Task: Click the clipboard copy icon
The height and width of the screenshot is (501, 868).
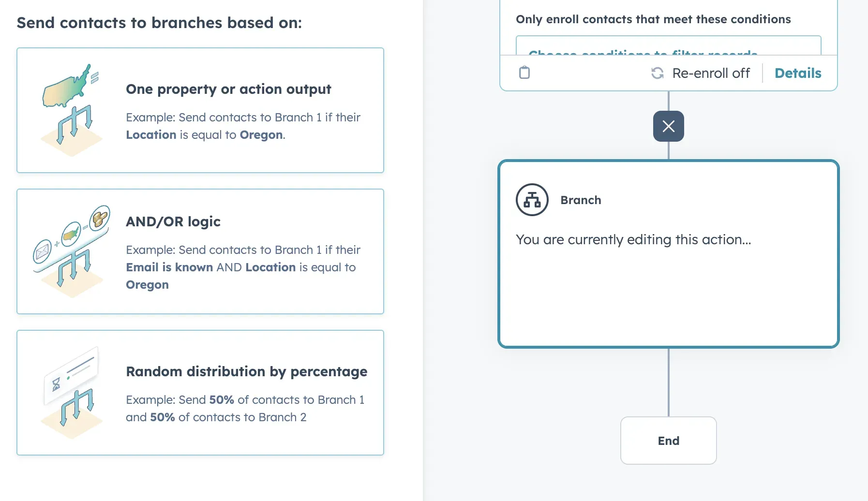Action: pos(524,73)
